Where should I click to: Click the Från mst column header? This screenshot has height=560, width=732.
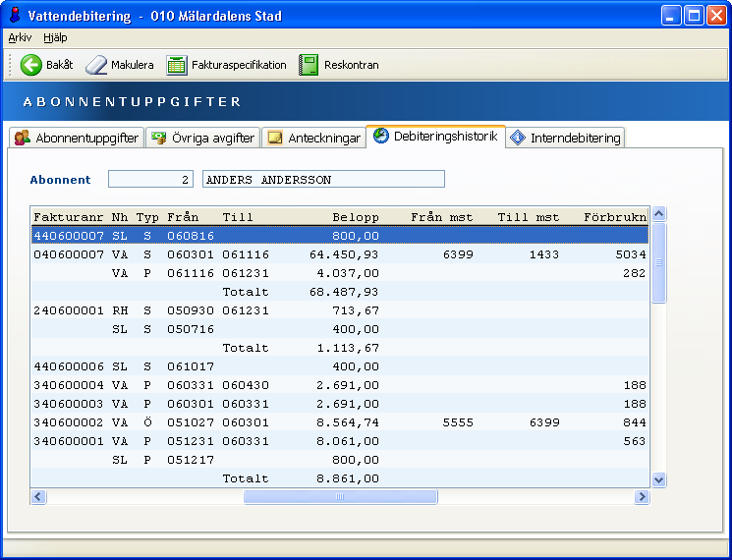(442, 217)
